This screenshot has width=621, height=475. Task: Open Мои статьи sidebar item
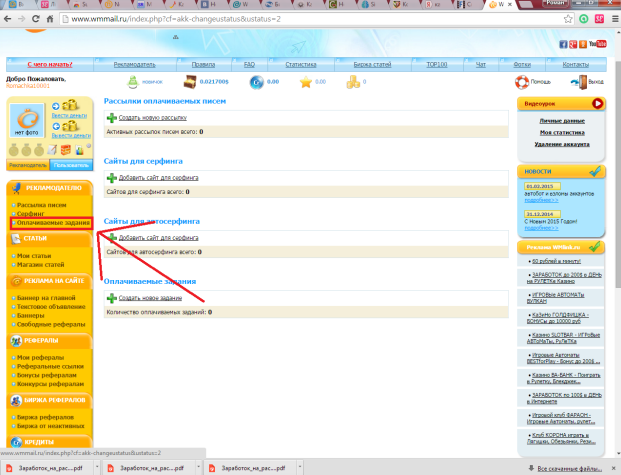[x=34, y=256]
